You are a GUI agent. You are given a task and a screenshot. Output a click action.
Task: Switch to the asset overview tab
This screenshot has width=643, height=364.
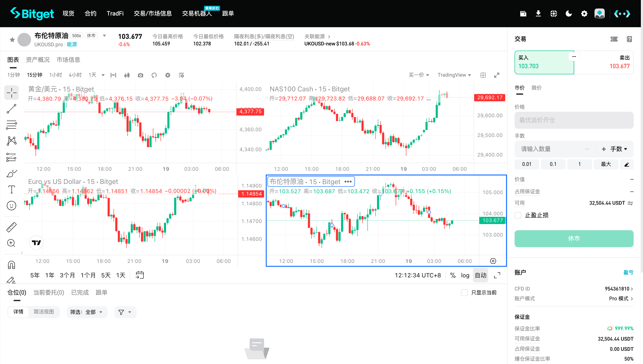pyautogui.click(x=38, y=60)
